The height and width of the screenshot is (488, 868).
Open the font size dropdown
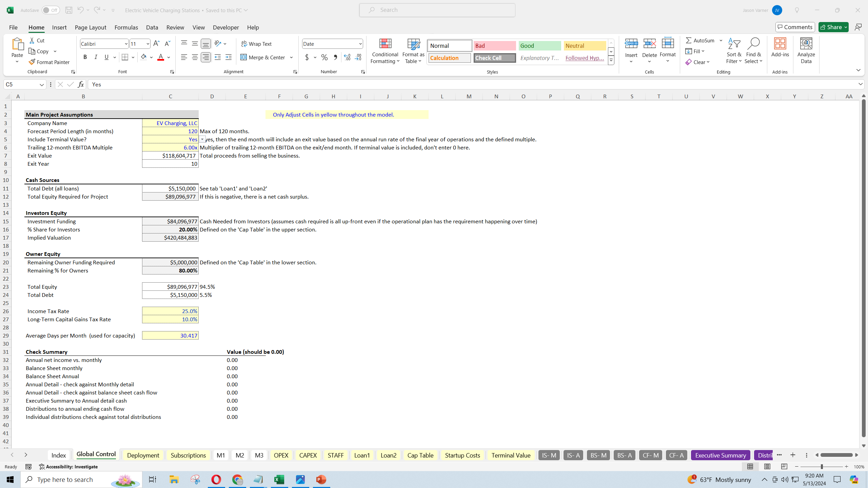coord(147,44)
